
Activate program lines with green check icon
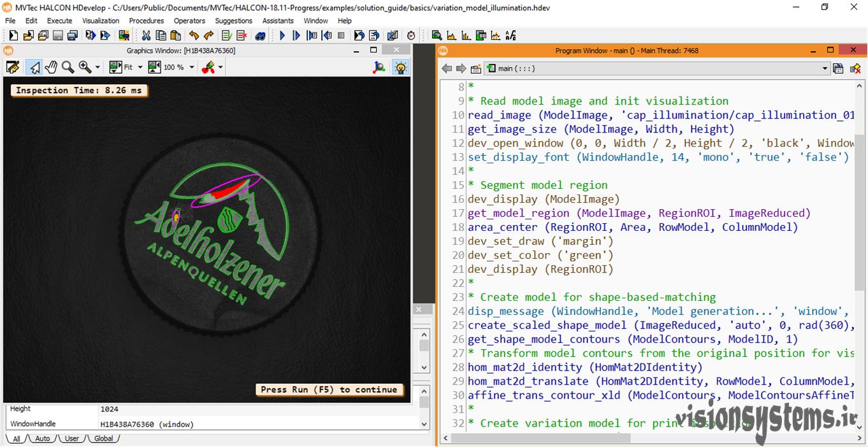tap(227, 36)
